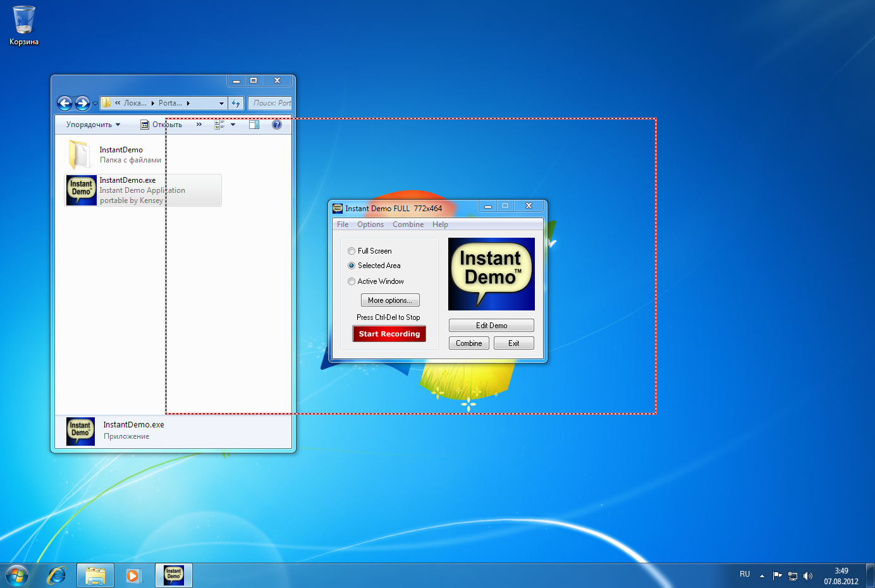This screenshot has width=875, height=588.
Task: Click the Explorer address bar folder icon
Action: [x=107, y=102]
